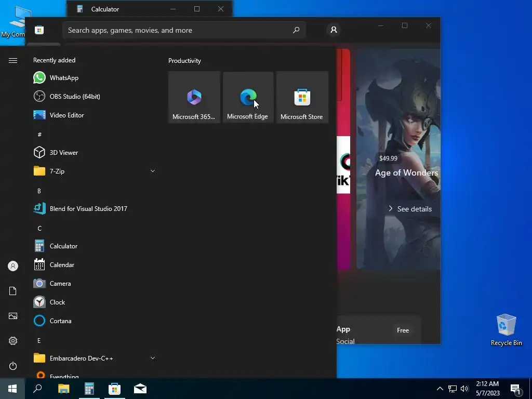Open File Explorer on the taskbar
532x399 pixels.
63,389
